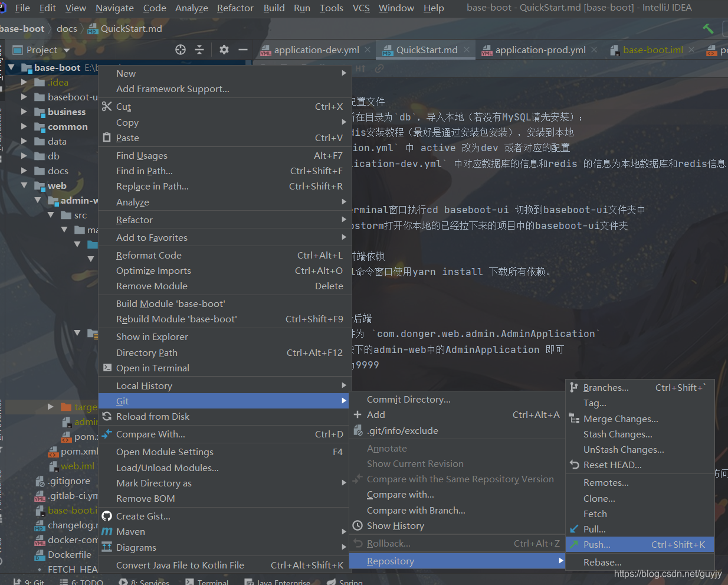
Task: Open Spring tool window button
Action: pos(345,582)
